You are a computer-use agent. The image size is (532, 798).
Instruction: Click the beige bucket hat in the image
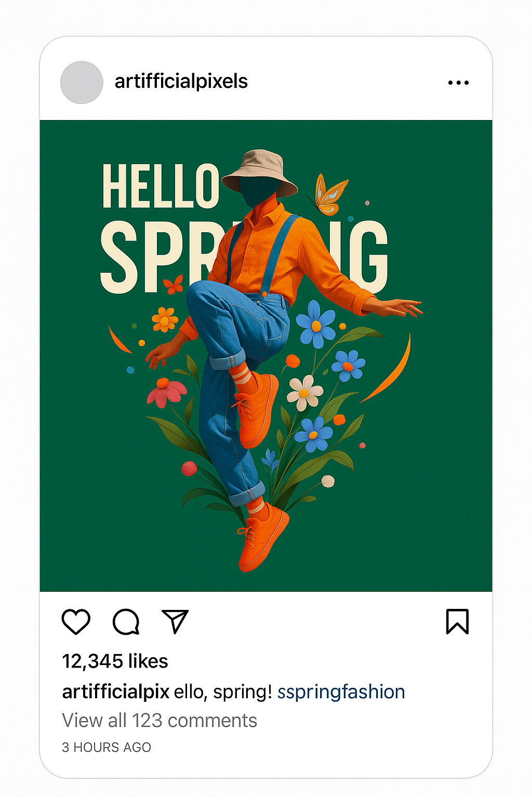pyautogui.click(x=259, y=171)
